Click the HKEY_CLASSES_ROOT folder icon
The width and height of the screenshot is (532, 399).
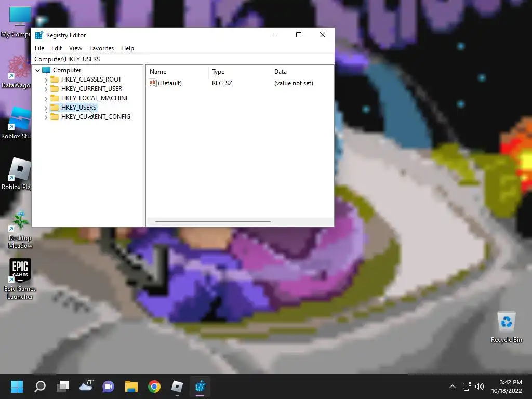coord(54,79)
